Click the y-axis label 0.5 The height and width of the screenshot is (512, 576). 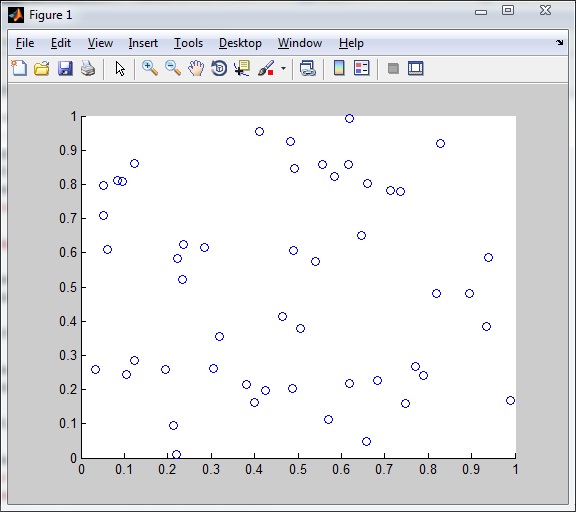tap(68, 287)
